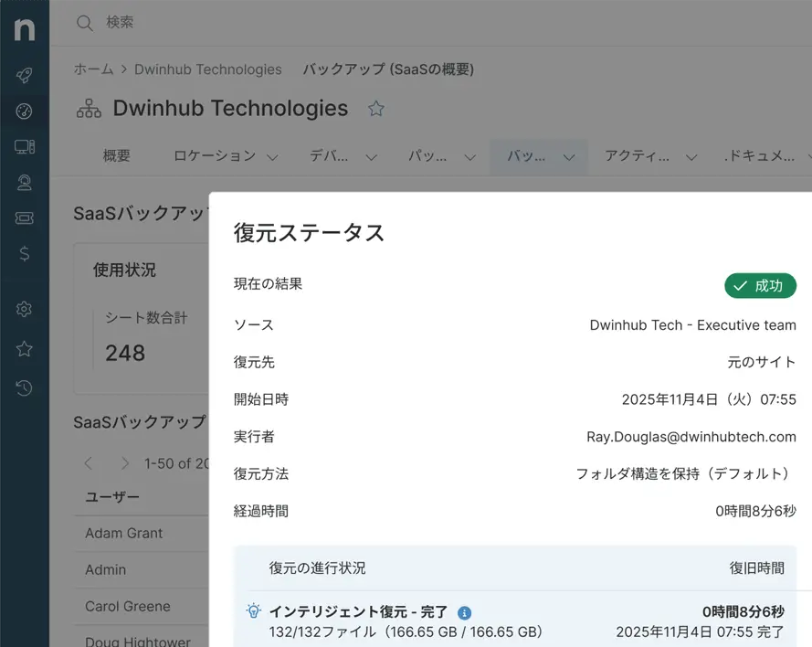Click the ユーザー column header
Image resolution: width=812 pixels, height=647 pixels.
(x=112, y=497)
